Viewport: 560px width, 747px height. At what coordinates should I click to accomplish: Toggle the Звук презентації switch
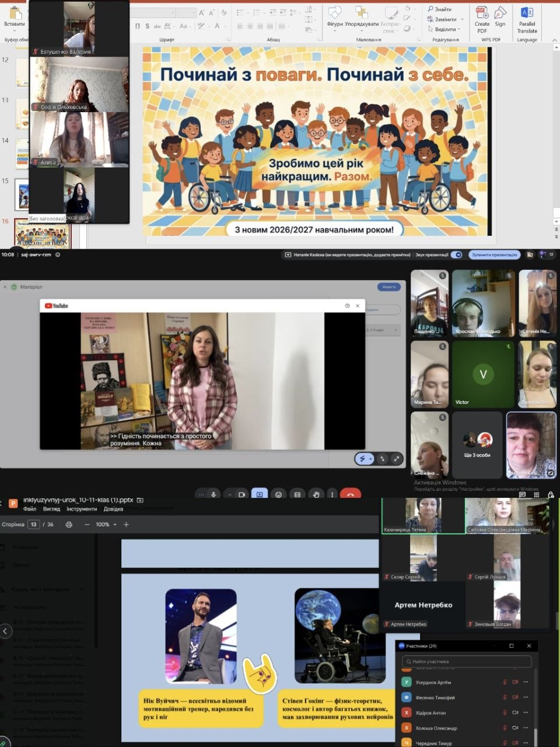click(x=457, y=254)
